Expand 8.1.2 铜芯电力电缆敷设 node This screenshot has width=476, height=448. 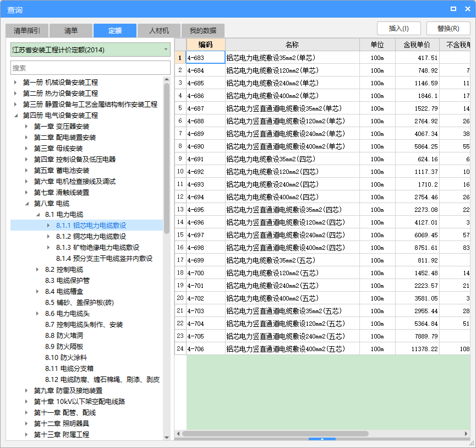48,237
